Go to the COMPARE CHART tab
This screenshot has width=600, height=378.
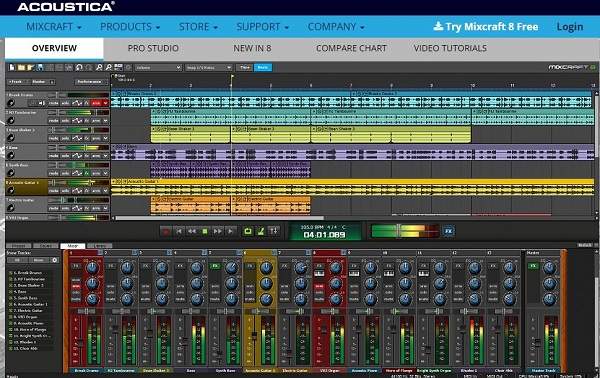pyautogui.click(x=351, y=48)
